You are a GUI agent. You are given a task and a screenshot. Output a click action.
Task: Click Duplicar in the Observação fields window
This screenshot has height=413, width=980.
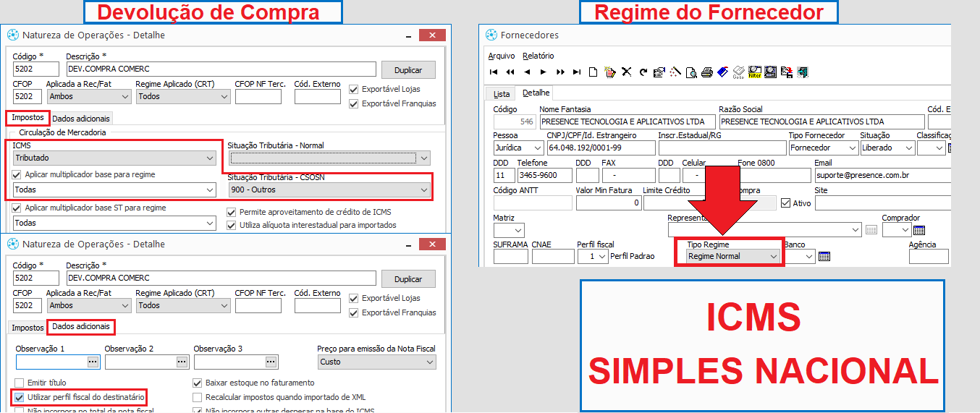(x=408, y=279)
